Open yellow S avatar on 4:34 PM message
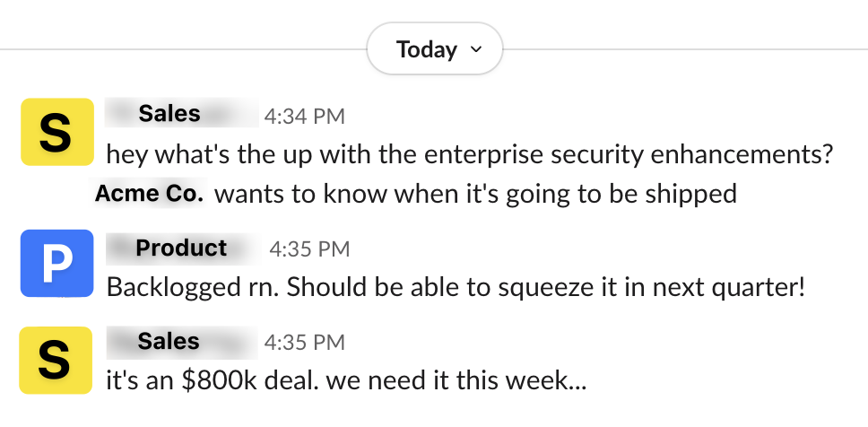The height and width of the screenshot is (427, 868). tap(56, 132)
